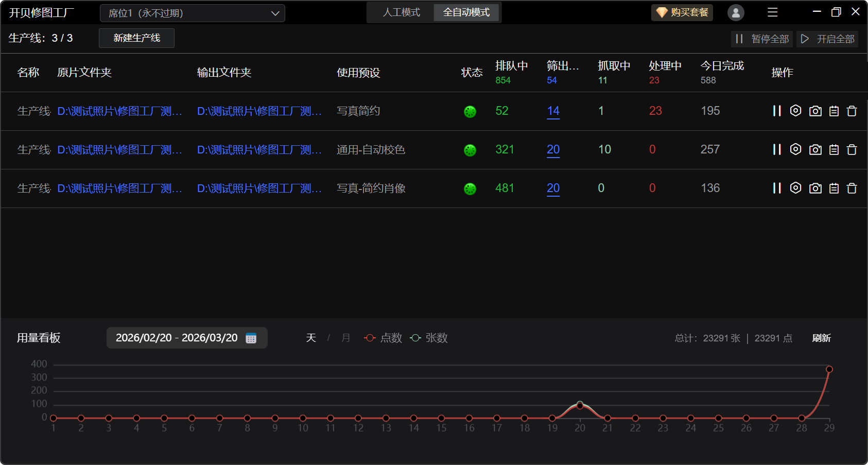Select the 全自动模式 tab
This screenshot has height=465, width=868.
(x=466, y=12)
